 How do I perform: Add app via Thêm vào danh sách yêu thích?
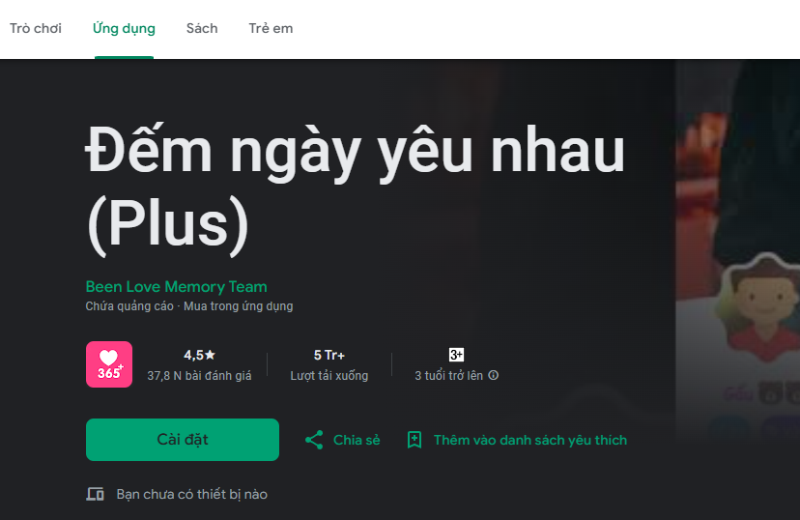pyautogui.click(x=530, y=440)
